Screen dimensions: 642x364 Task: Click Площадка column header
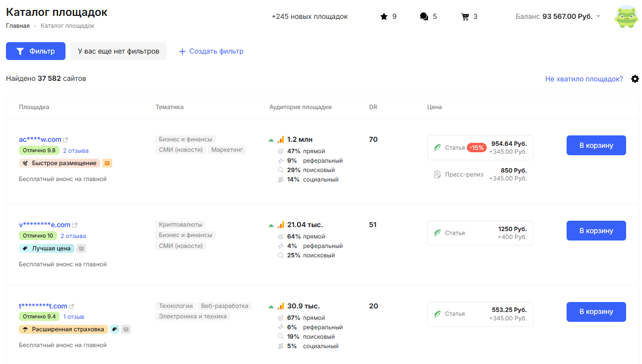coord(34,107)
